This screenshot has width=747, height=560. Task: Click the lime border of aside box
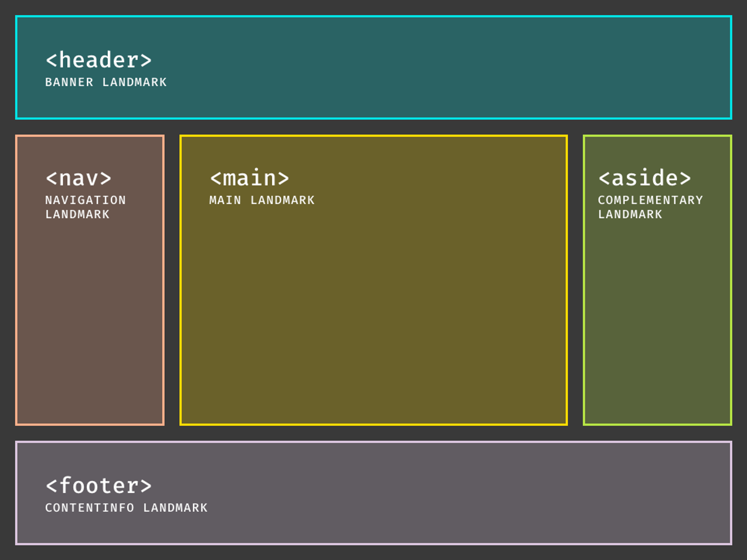pyautogui.click(x=657, y=136)
